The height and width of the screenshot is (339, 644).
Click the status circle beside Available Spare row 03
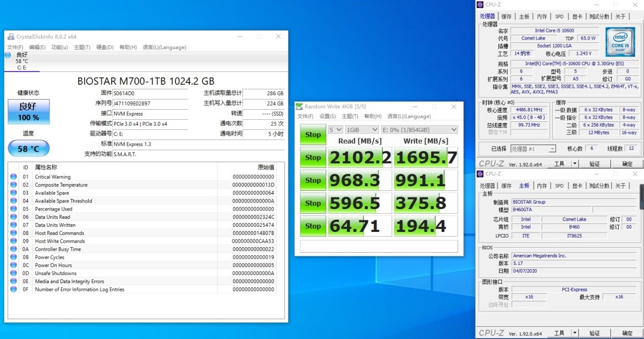(13, 193)
